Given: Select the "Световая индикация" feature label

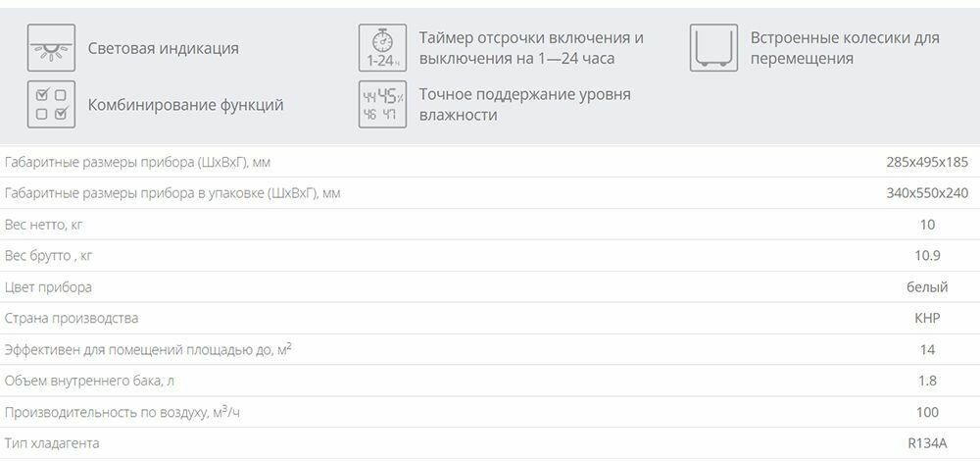Looking at the screenshot, I should pyautogui.click(x=163, y=48).
